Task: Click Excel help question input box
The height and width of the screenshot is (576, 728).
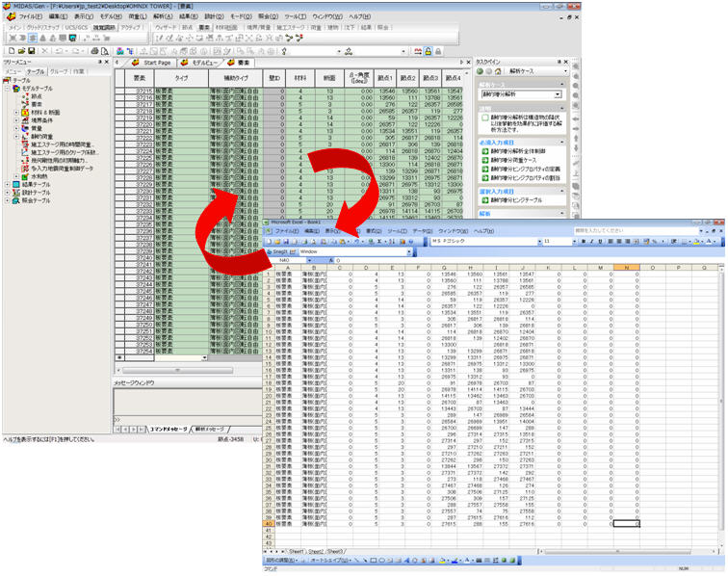Action: tap(635, 231)
